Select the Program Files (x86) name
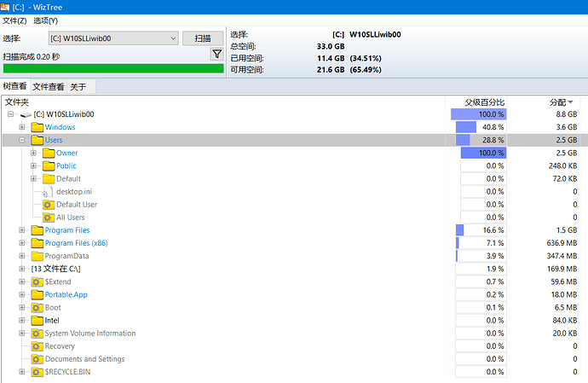This screenshot has width=588, height=383. pos(76,243)
